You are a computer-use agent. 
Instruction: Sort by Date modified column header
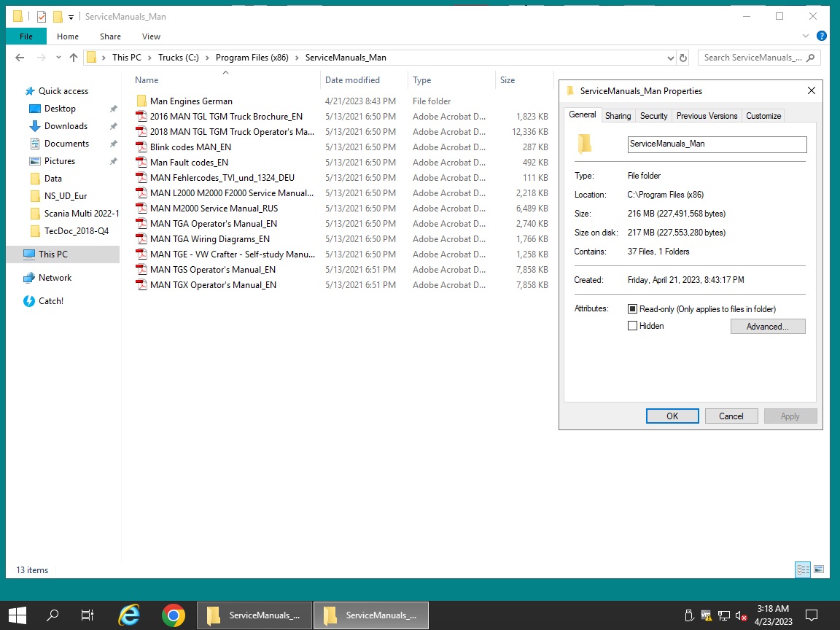[364, 79]
